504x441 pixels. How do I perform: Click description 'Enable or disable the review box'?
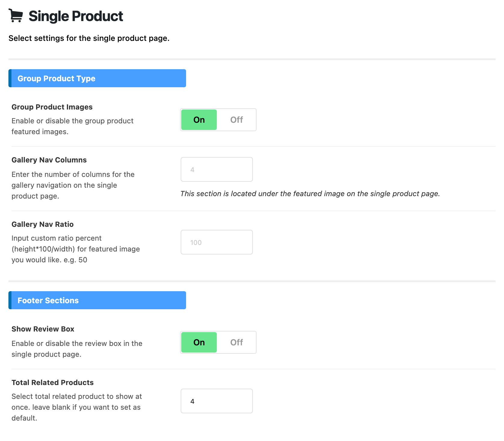pos(77,349)
